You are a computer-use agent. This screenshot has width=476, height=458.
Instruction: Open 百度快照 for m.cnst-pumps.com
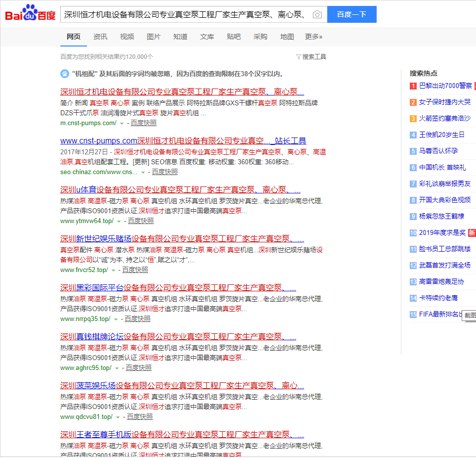pos(143,123)
